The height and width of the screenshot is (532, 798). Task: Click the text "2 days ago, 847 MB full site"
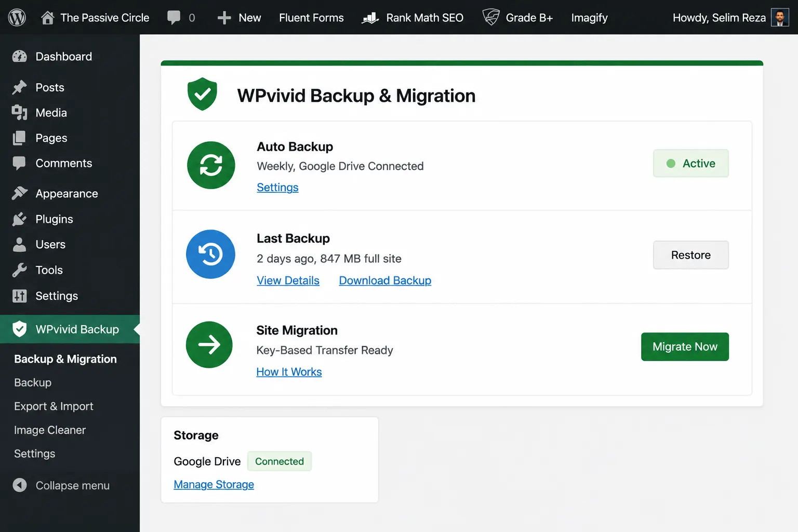coord(329,259)
